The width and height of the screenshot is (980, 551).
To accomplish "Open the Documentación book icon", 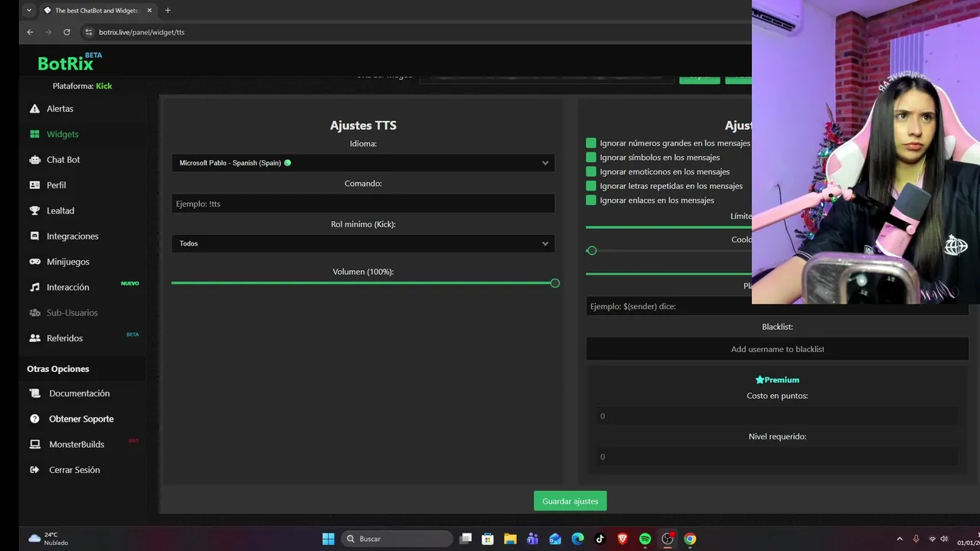I will (x=34, y=393).
